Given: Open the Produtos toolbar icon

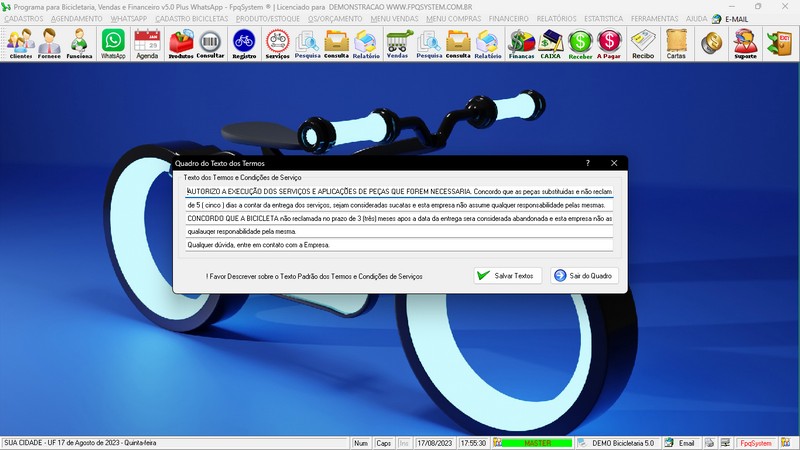Looking at the screenshot, I should pyautogui.click(x=181, y=43).
